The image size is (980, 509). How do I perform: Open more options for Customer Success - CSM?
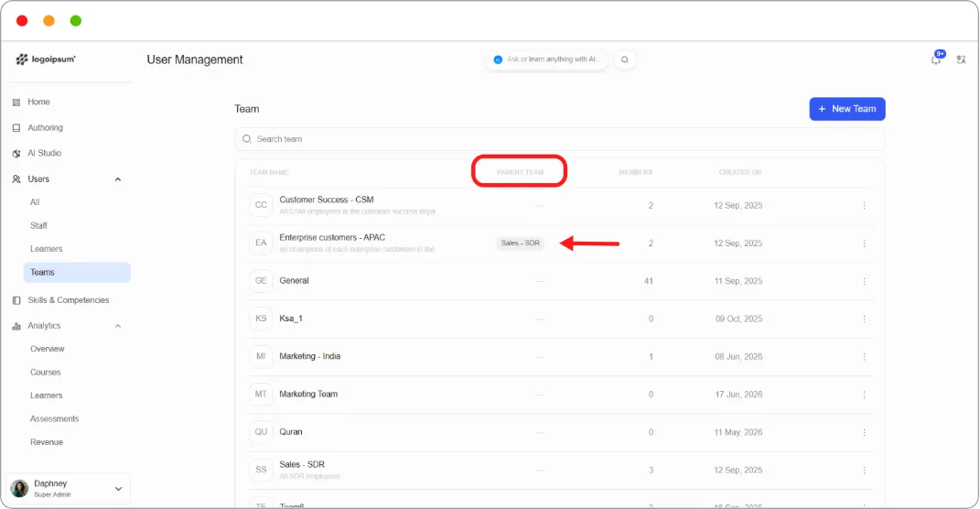pyautogui.click(x=865, y=206)
